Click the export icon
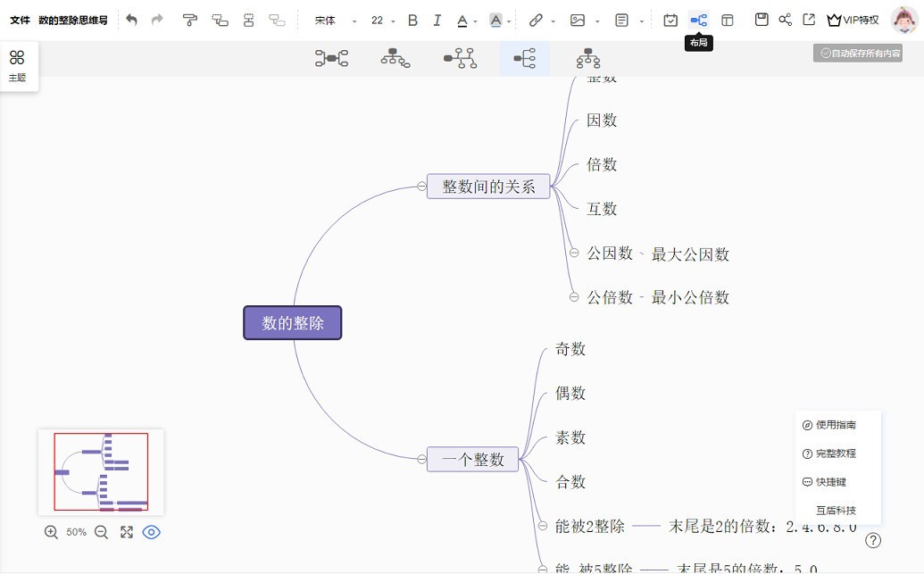 click(808, 20)
